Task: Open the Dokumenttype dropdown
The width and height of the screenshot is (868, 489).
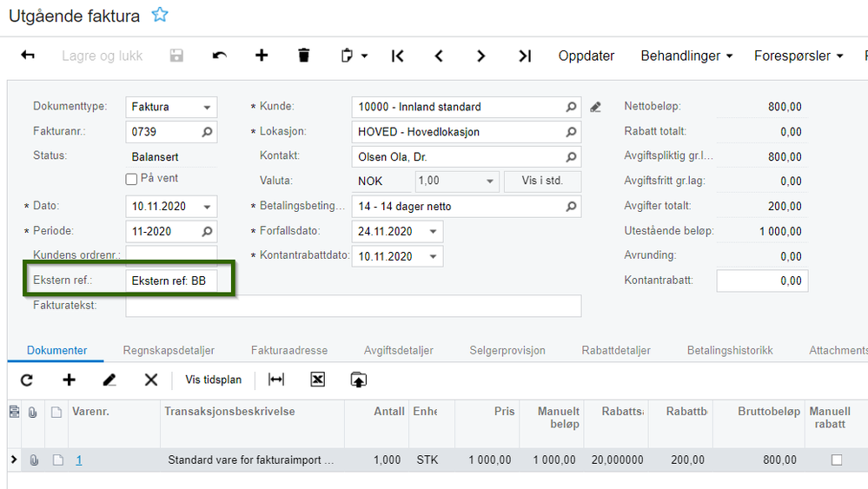Action: coord(208,108)
